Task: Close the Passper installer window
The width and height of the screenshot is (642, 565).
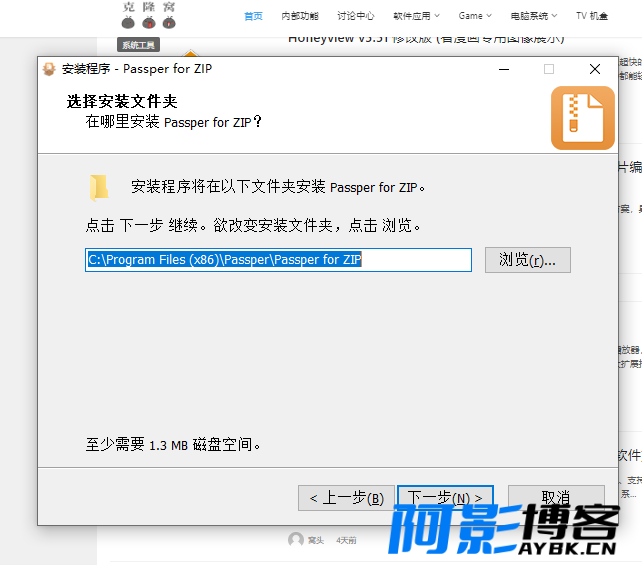Action: (595, 69)
